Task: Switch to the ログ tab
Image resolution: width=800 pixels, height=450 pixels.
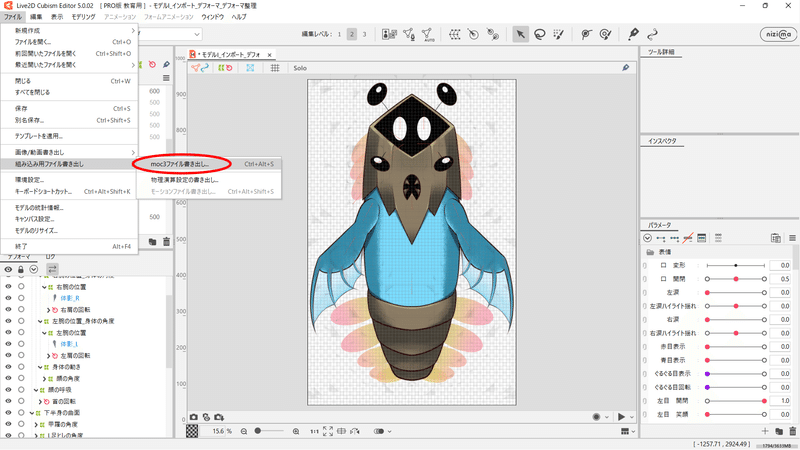Action: click(x=51, y=257)
